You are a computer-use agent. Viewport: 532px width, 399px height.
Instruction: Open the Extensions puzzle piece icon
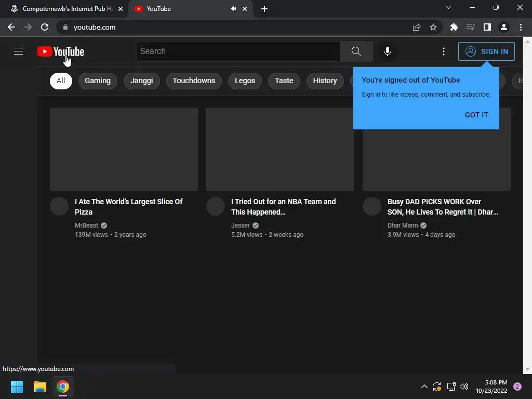[454, 27]
